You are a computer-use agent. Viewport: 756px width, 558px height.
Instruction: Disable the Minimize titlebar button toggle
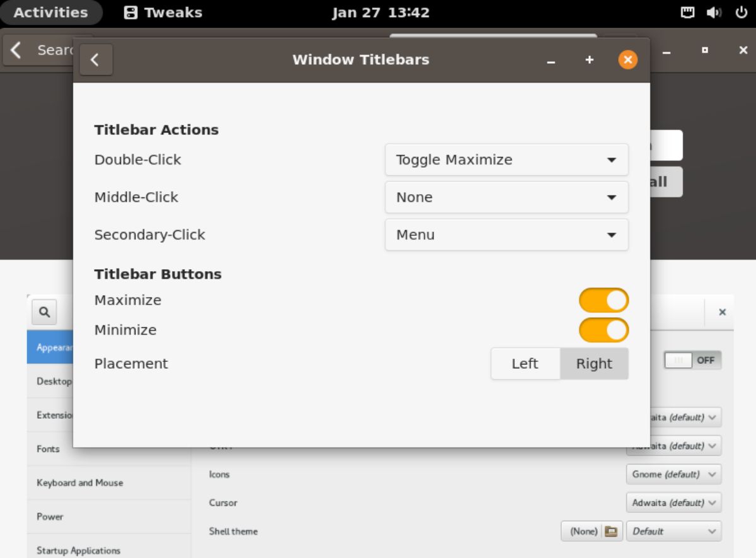pos(603,330)
